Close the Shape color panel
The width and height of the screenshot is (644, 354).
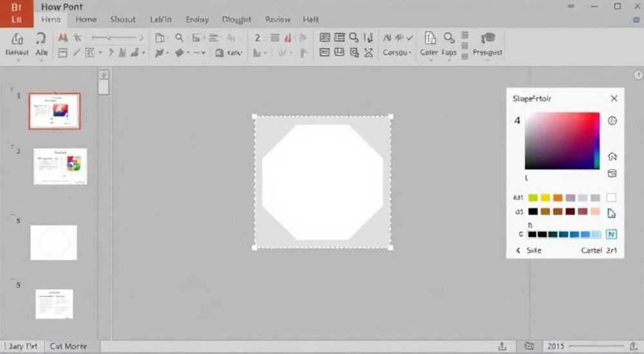[614, 98]
